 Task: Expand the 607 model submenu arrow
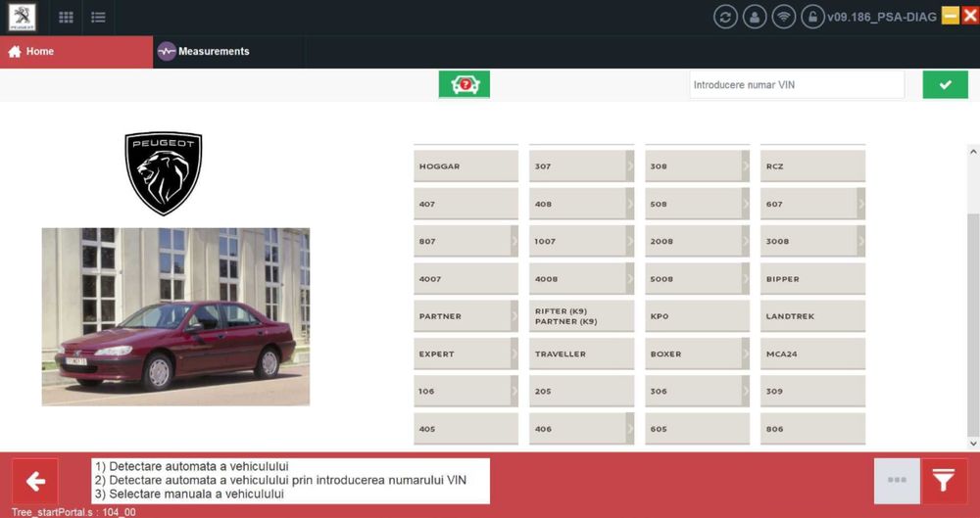click(861, 204)
